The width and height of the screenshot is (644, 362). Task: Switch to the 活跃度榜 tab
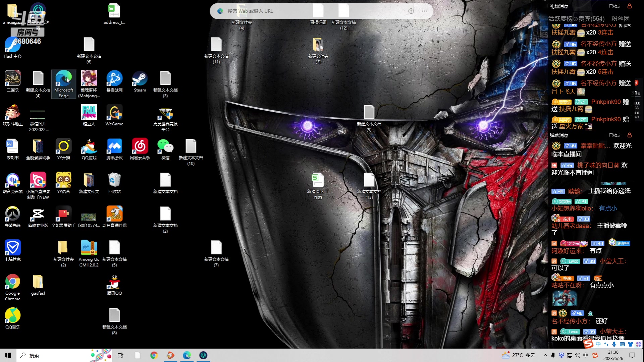coord(560,19)
